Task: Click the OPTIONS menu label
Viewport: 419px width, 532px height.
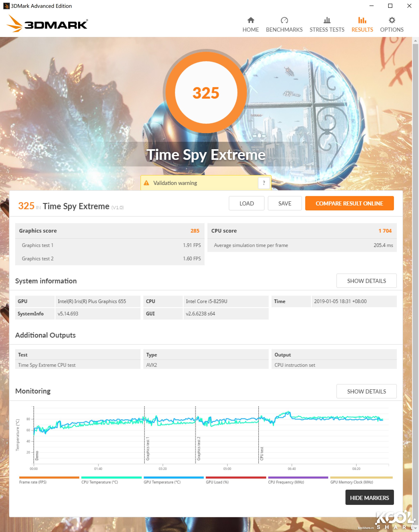Action: 391,30
